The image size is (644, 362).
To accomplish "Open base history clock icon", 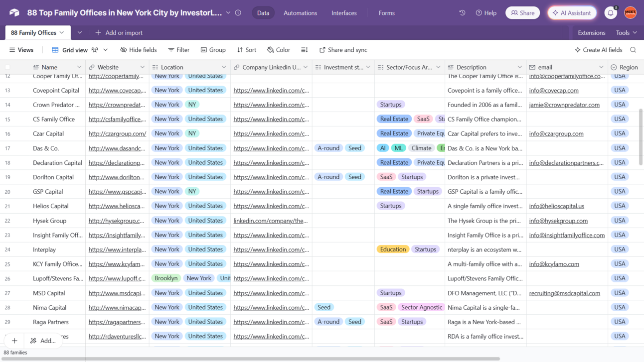I will pyautogui.click(x=462, y=13).
